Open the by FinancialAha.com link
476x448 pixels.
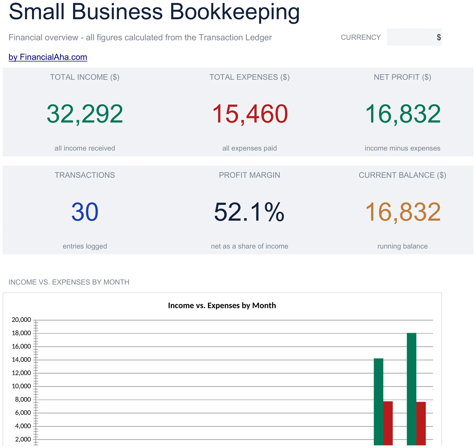pos(48,57)
